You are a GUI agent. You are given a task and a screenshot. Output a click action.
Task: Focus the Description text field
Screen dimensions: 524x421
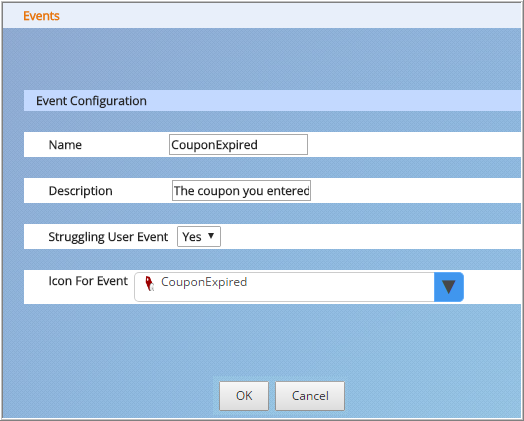coord(241,190)
